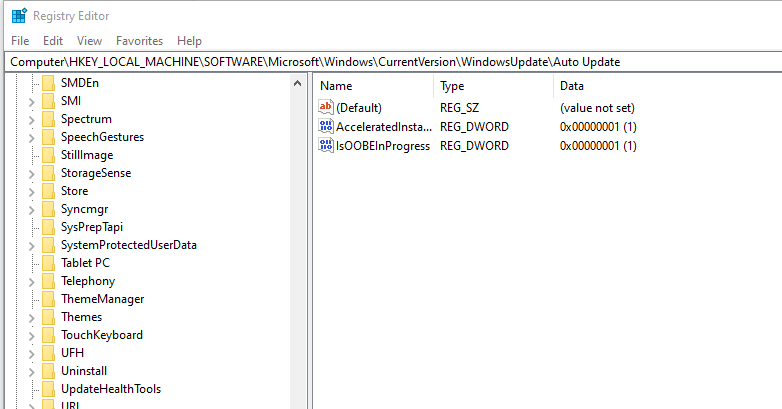The height and width of the screenshot is (409, 782).
Task: Expand the Spectrum key
Action: pos(31,120)
